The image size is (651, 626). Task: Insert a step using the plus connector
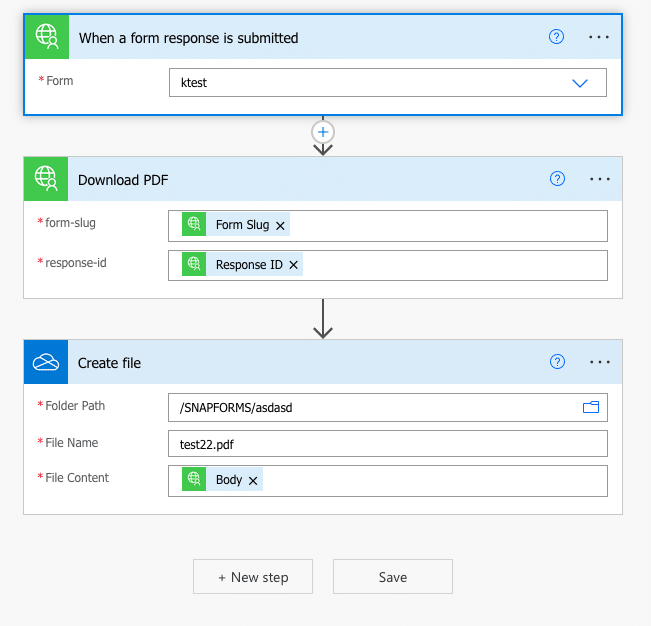(x=322, y=132)
